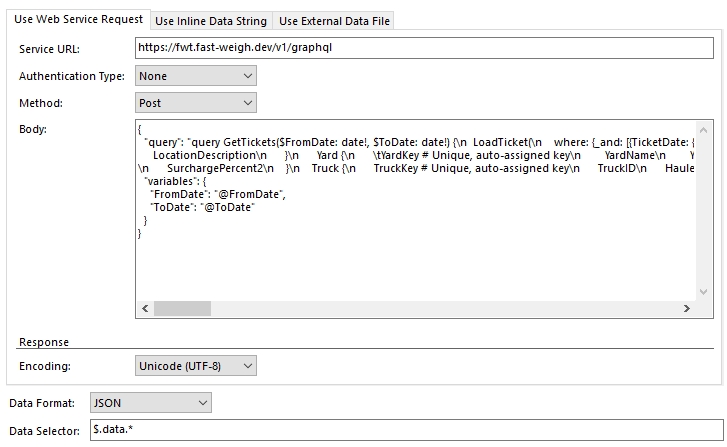This screenshot has width=727, height=447.
Task: Expand the Encoding Unicode (UTF-8) dropdown
Action: [195, 366]
